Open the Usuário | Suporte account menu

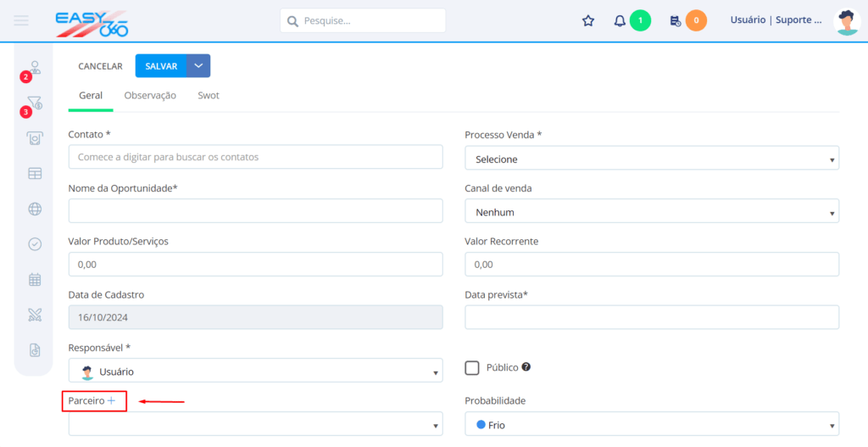coord(776,20)
